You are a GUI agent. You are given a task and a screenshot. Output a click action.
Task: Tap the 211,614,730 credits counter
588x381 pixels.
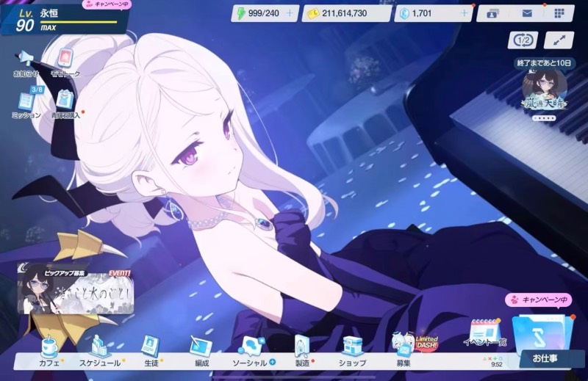point(346,13)
